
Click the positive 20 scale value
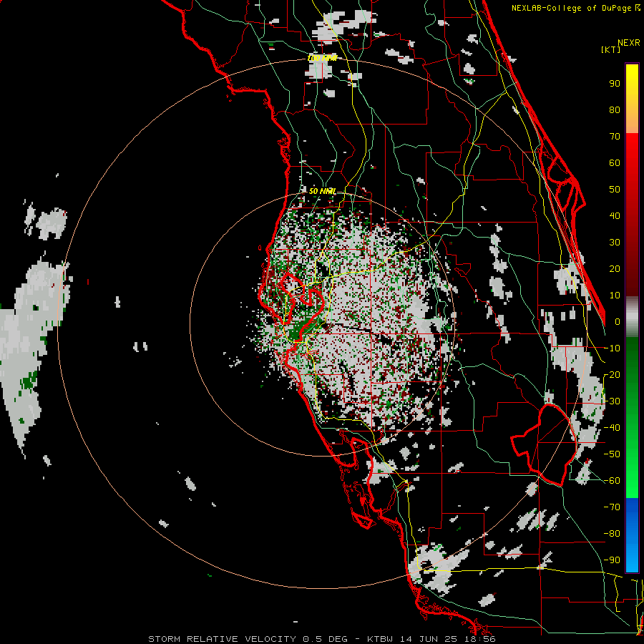click(x=615, y=268)
